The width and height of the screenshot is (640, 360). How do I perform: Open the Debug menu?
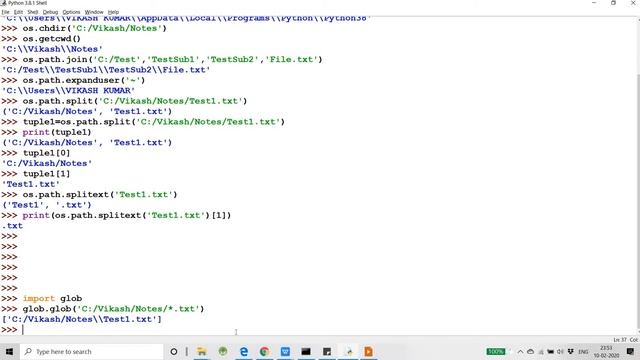pyautogui.click(x=50, y=12)
